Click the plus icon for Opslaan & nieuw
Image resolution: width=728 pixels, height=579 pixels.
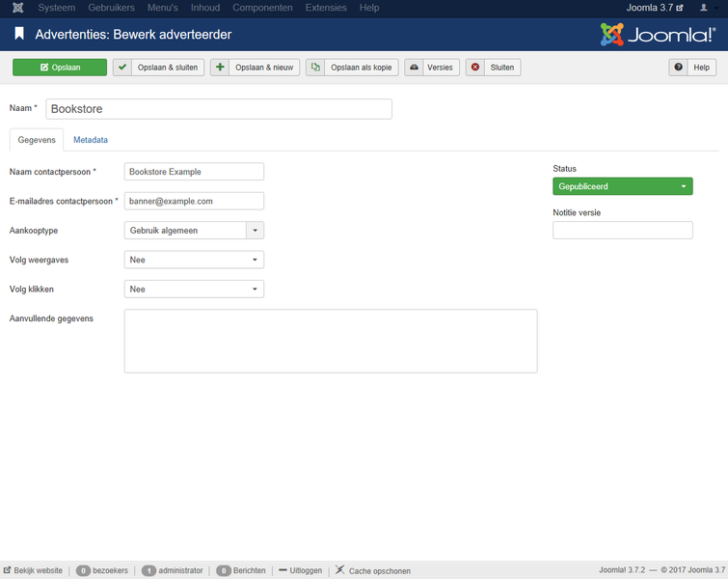coord(220,68)
